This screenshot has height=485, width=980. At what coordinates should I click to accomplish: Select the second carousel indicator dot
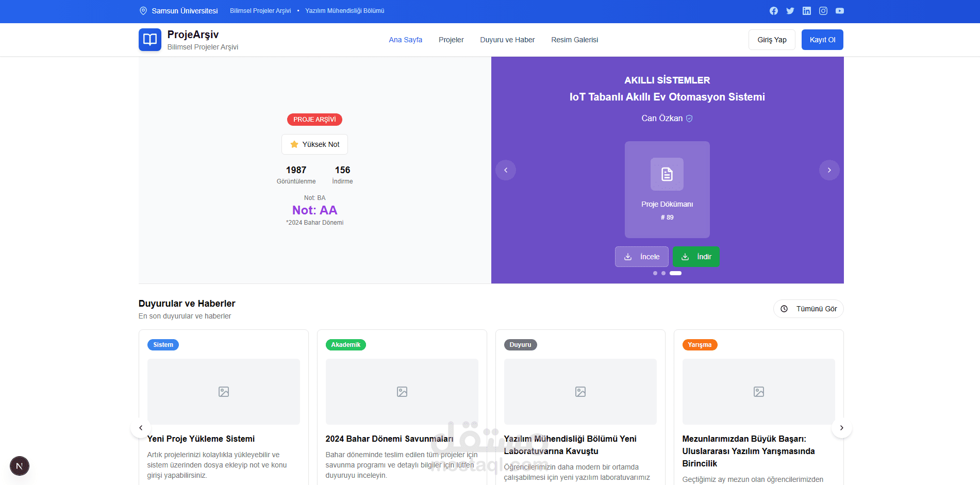pyautogui.click(x=663, y=273)
